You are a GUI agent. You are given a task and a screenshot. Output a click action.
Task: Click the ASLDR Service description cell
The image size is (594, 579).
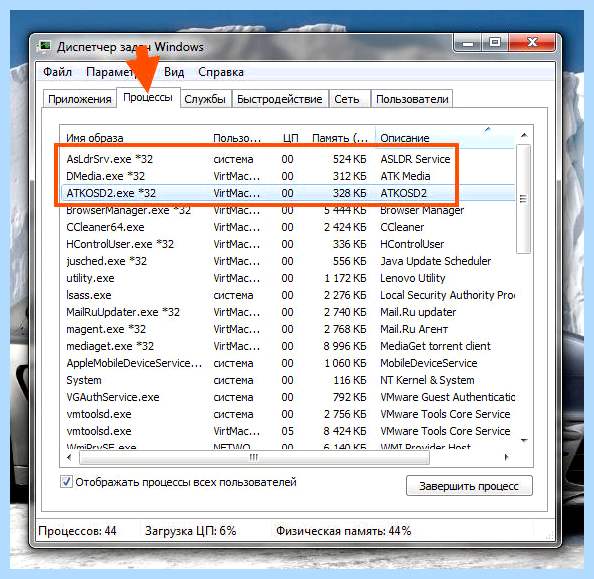coord(415,159)
